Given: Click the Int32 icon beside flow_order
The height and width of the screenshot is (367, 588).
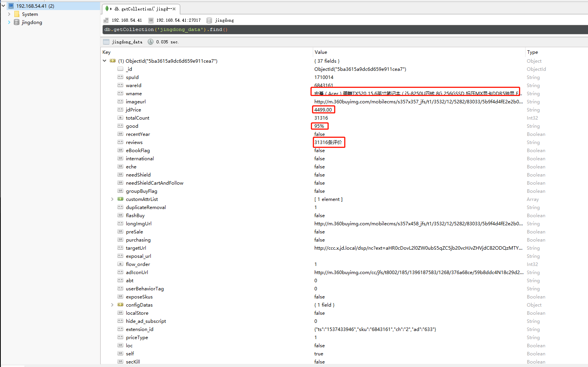Looking at the screenshot, I should 121,264.
